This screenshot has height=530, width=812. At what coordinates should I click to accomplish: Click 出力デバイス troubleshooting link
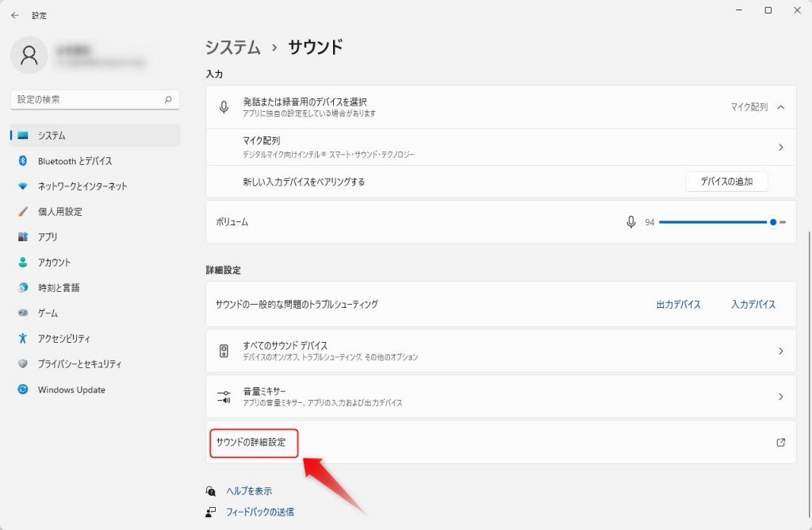coord(679,305)
